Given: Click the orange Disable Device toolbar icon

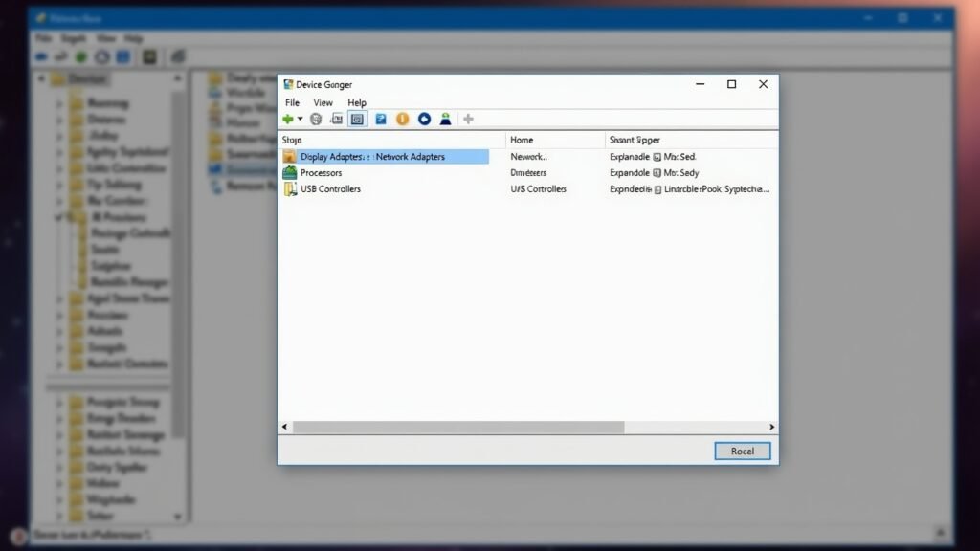Looking at the screenshot, I should [x=403, y=119].
